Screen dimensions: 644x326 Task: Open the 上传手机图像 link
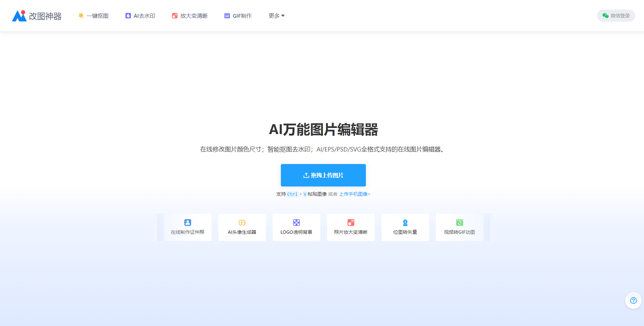coord(355,194)
